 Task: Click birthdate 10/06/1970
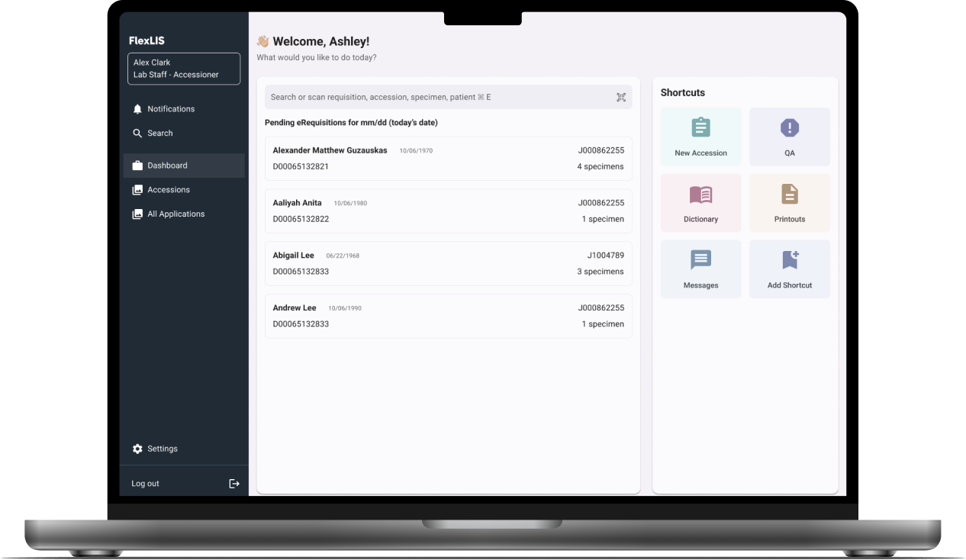click(x=416, y=151)
